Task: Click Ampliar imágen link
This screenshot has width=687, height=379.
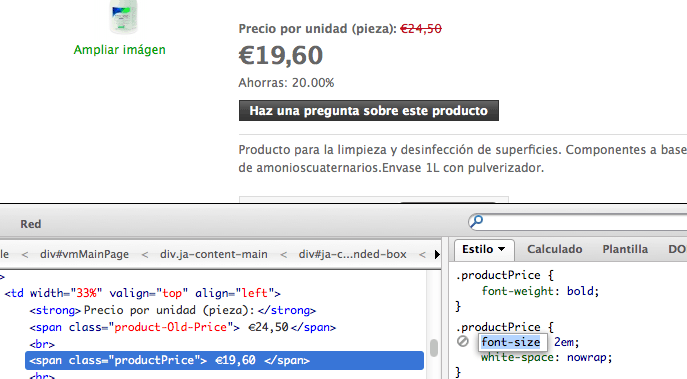Action: point(120,50)
